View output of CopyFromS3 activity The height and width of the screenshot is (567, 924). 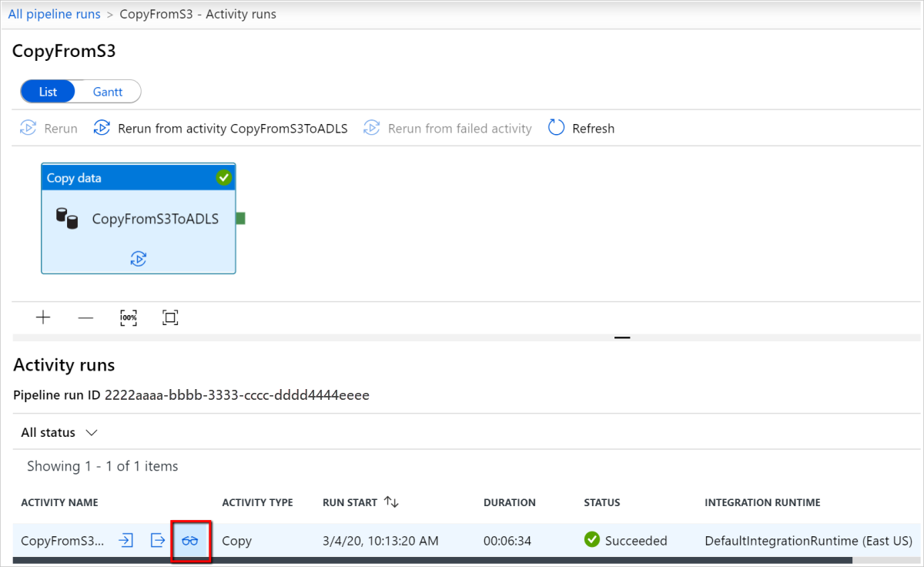click(x=158, y=540)
